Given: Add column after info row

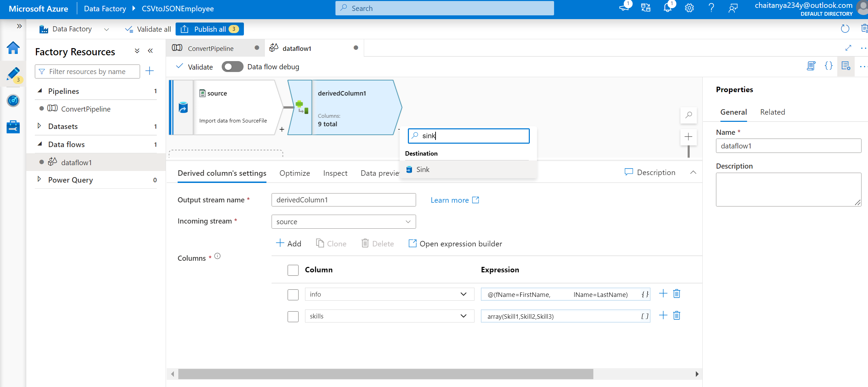Looking at the screenshot, I should (663, 293).
